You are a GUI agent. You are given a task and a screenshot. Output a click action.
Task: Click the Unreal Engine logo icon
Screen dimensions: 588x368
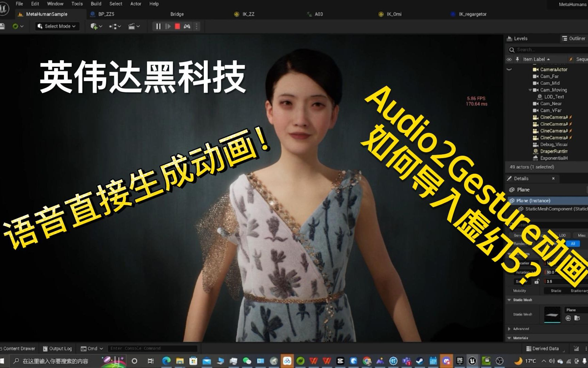pyautogui.click(x=4, y=9)
